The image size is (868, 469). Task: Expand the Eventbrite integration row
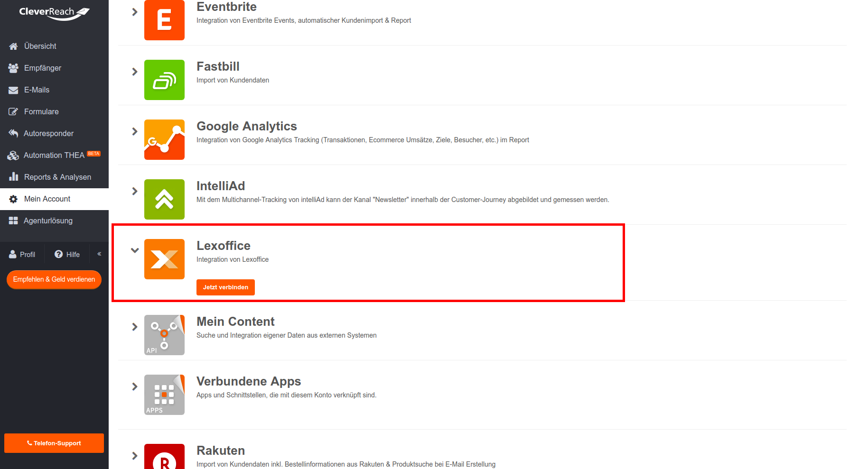click(x=135, y=12)
